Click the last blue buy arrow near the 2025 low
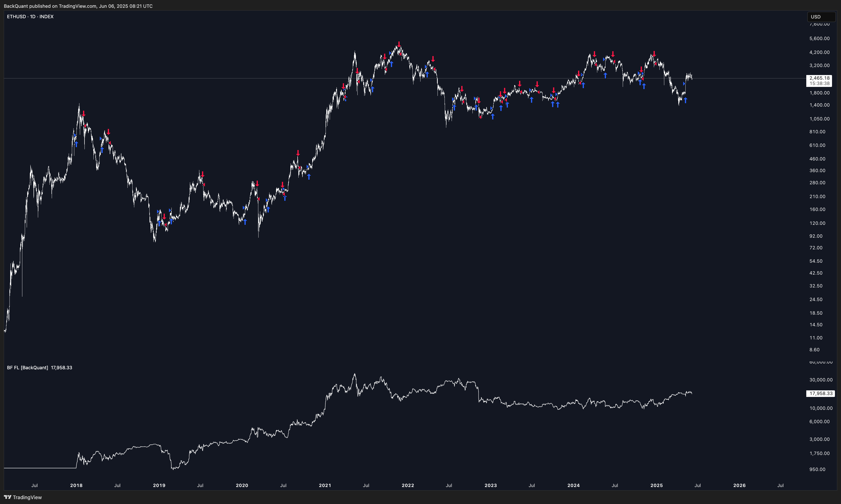 [x=686, y=100]
